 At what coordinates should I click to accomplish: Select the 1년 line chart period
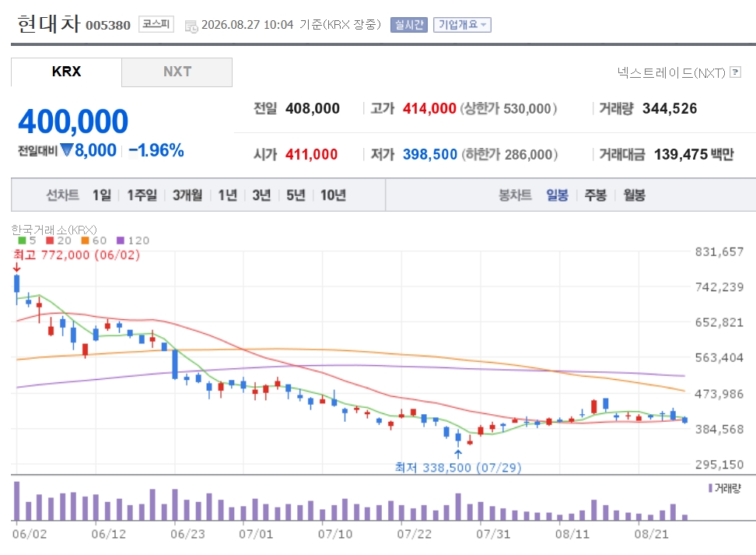(x=228, y=195)
